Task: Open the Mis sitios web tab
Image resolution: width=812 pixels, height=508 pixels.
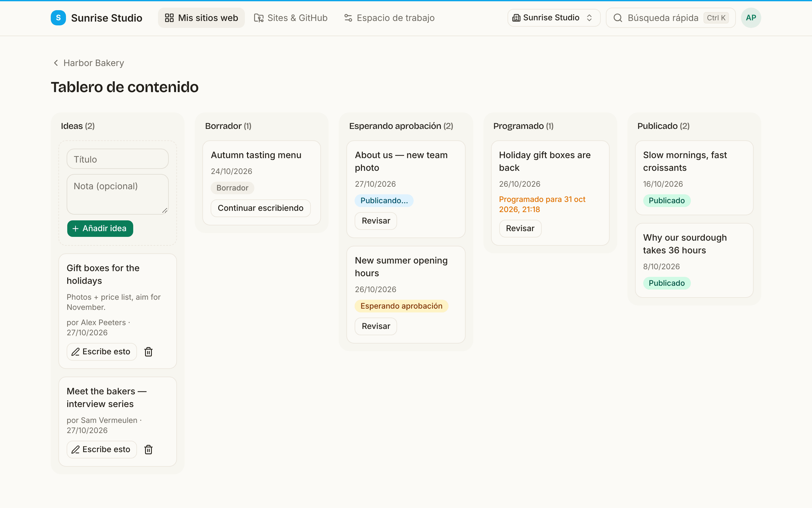Action: tap(201, 18)
